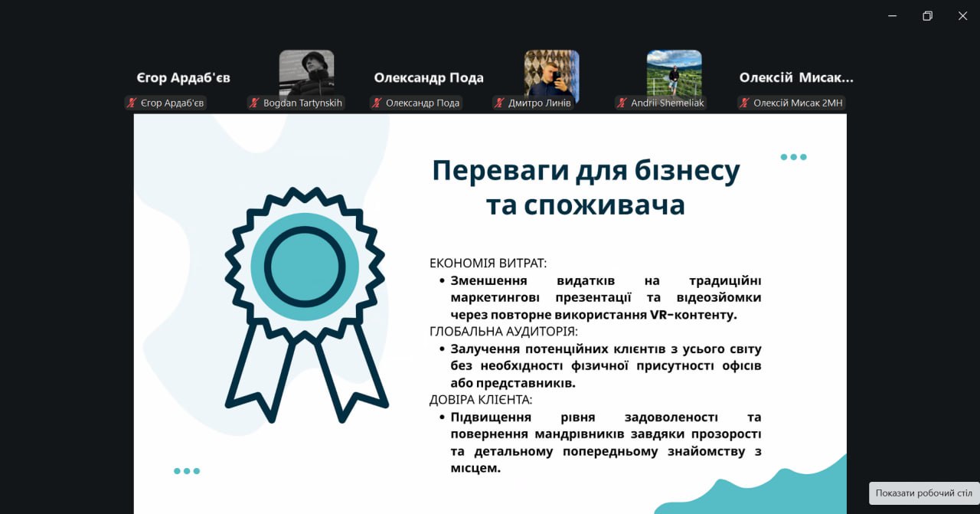
Task: Open Andrii Shemeliak's participant photo tile
Action: (674, 73)
